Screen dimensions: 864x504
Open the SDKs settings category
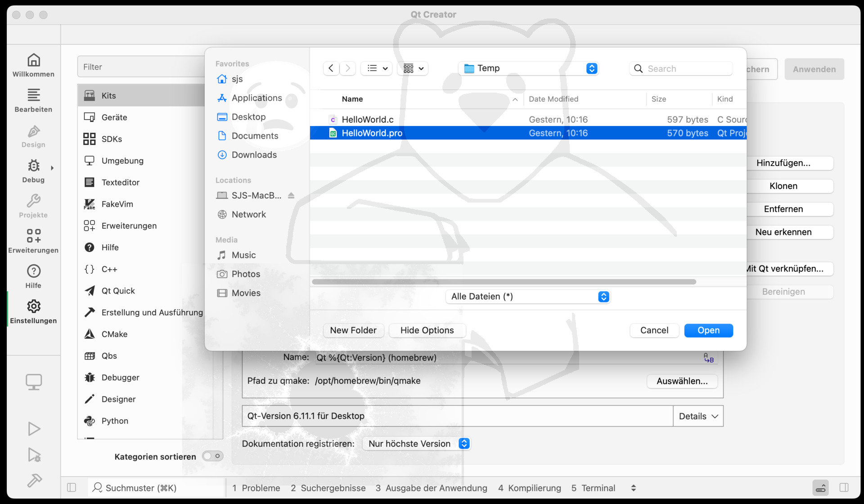point(141,139)
